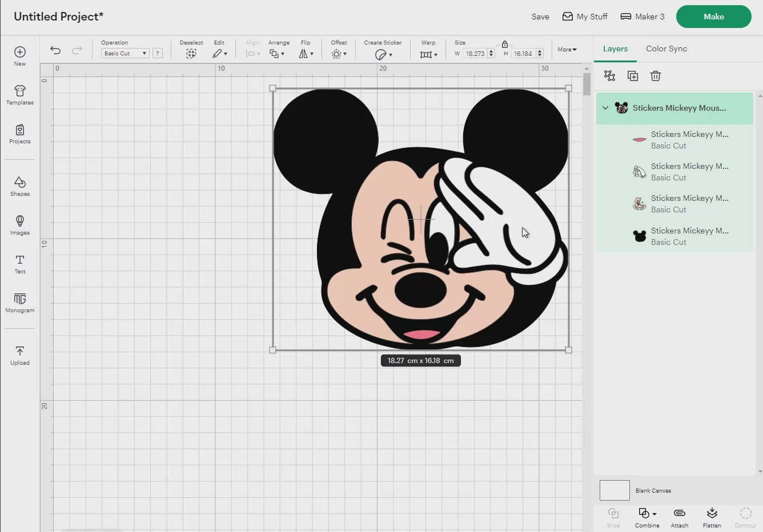
Task: Open the Maker 3 machine selector
Action: pos(642,17)
